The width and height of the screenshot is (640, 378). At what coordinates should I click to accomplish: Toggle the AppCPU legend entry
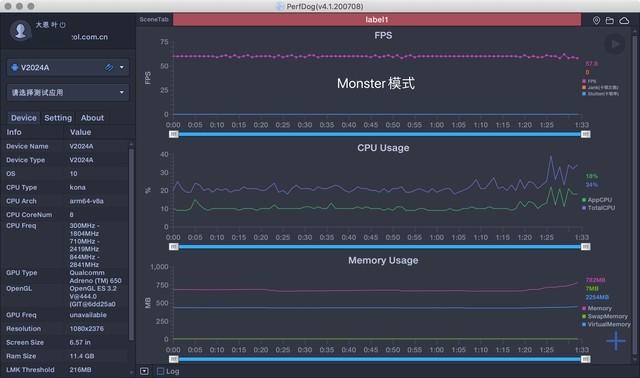[x=597, y=200]
